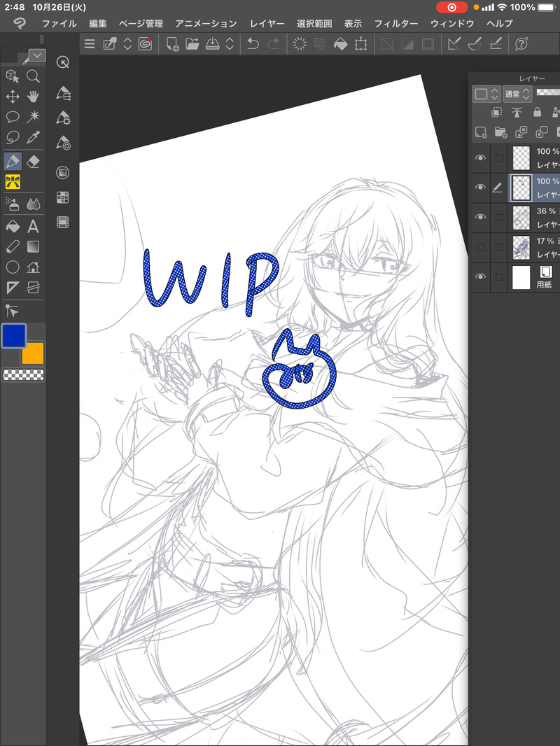
Task: Open the Brush Size palette
Action: 63,142
